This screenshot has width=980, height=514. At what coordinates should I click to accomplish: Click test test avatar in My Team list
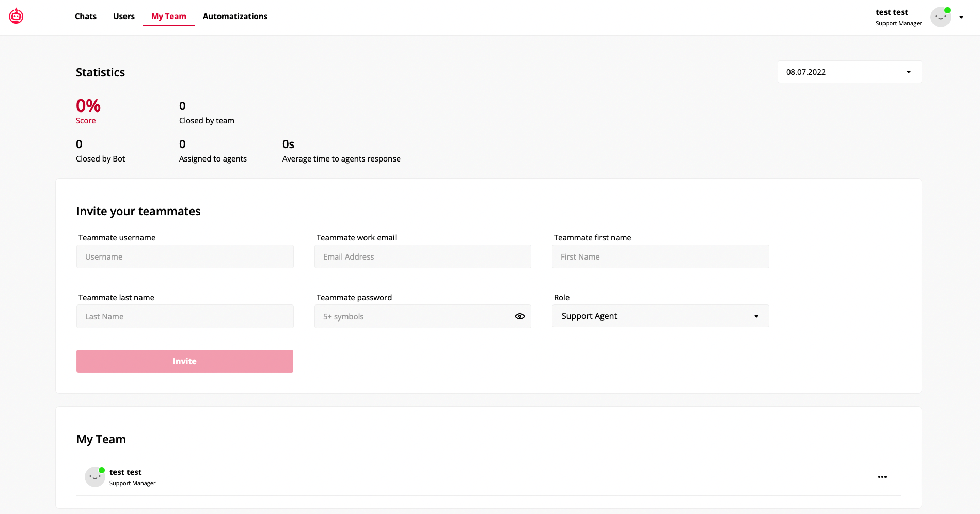[95, 477]
